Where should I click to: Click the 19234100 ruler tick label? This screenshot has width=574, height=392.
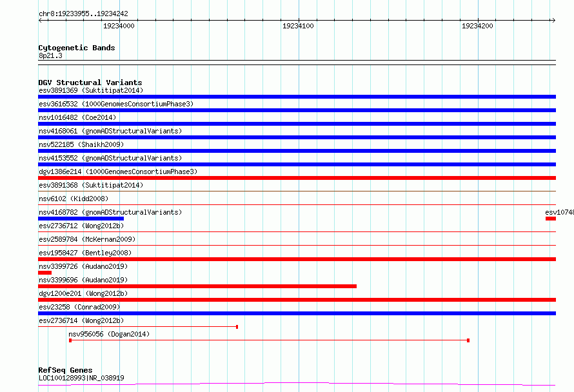click(x=298, y=26)
